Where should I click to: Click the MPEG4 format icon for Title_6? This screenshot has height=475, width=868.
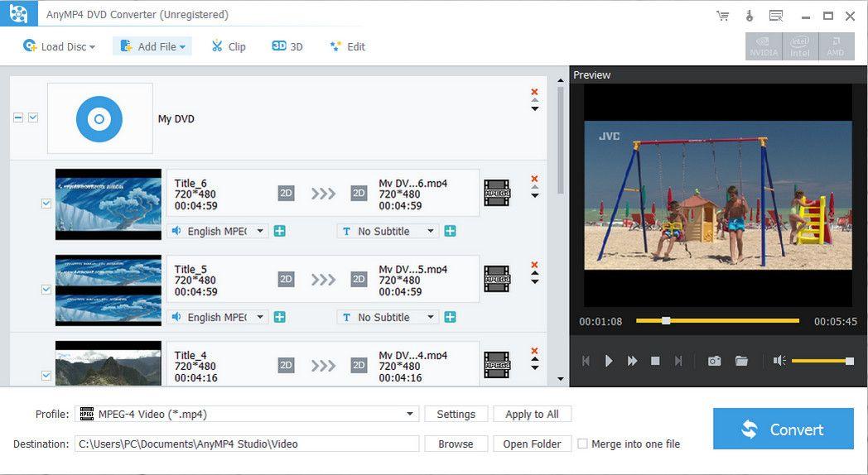pos(497,193)
